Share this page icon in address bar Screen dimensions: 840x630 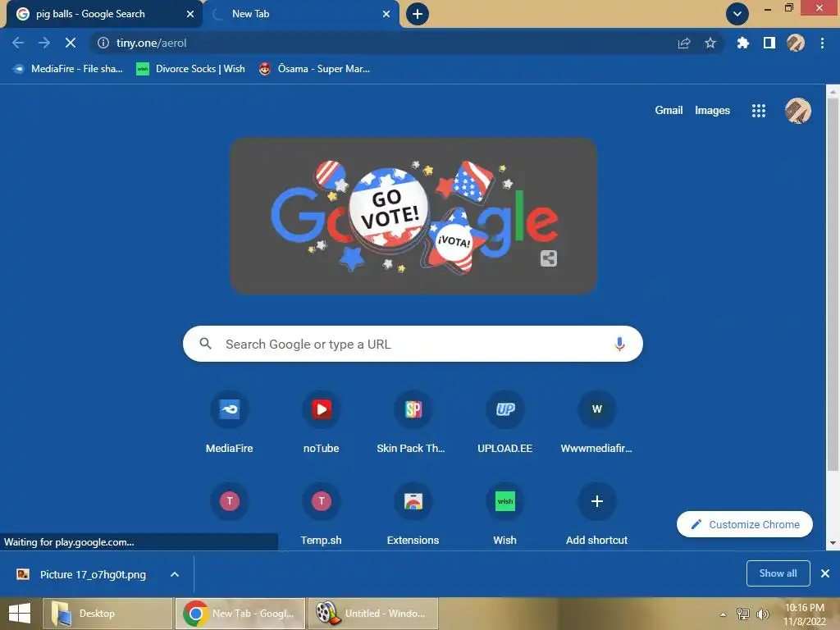point(684,43)
